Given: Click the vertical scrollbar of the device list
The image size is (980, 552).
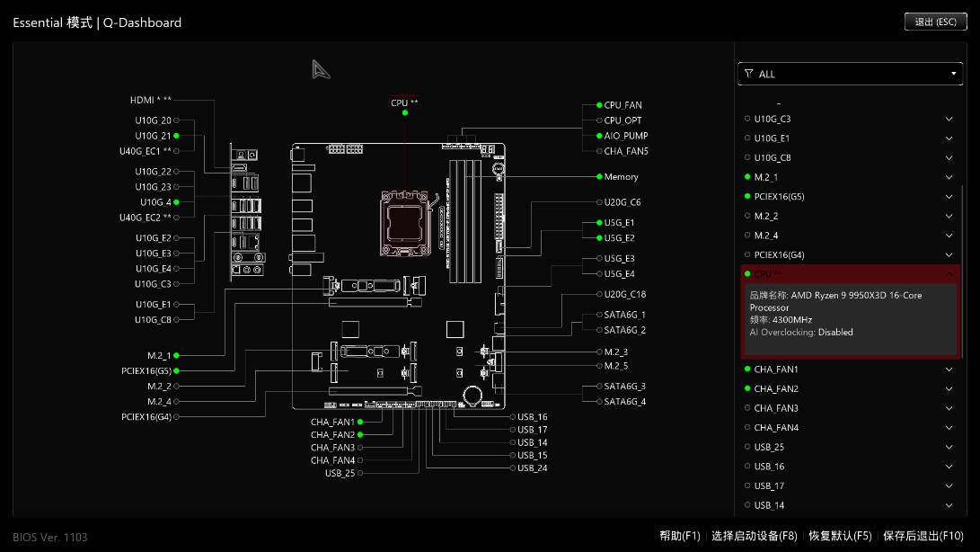Looking at the screenshot, I should 961,272.
